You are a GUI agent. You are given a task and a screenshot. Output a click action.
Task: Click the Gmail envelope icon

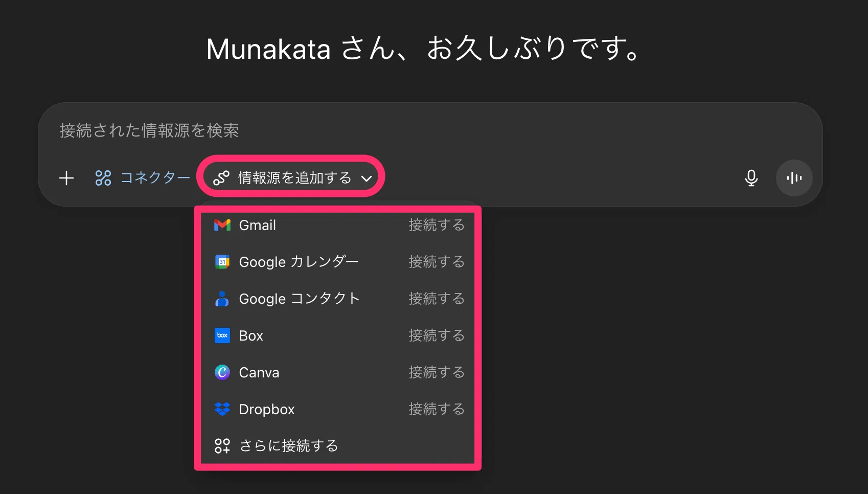click(x=222, y=225)
